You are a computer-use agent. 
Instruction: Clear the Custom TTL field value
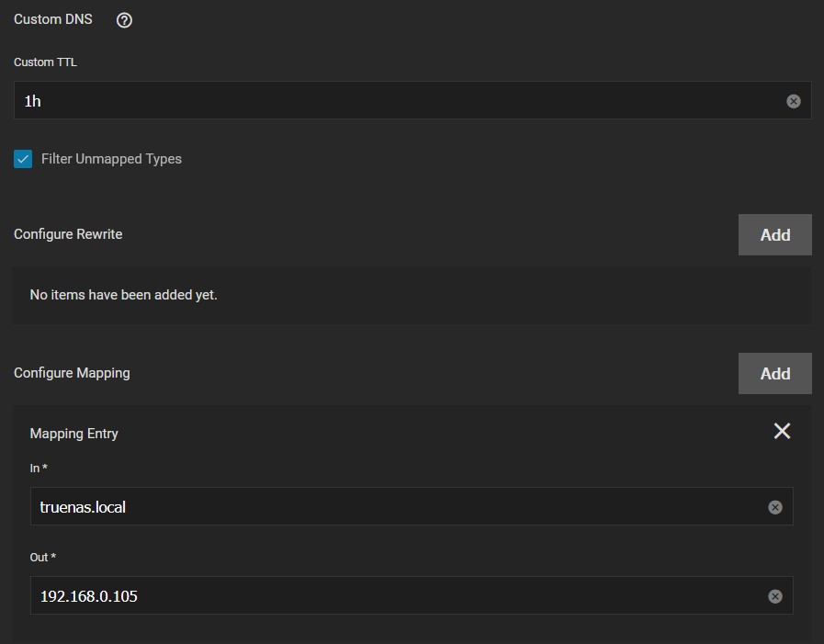pyautogui.click(x=794, y=100)
